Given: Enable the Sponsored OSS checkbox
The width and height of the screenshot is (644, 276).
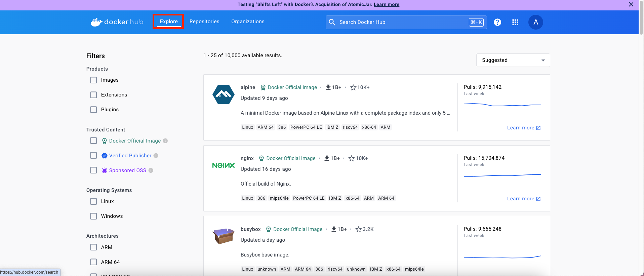Looking at the screenshot, I should pyautogui.click(x=93, y=170).
